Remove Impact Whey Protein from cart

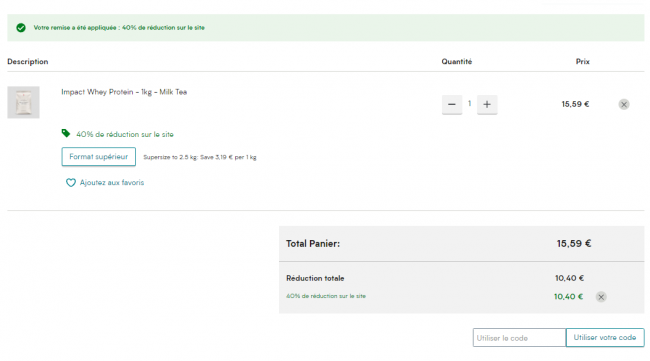click(x=624, y=104)
